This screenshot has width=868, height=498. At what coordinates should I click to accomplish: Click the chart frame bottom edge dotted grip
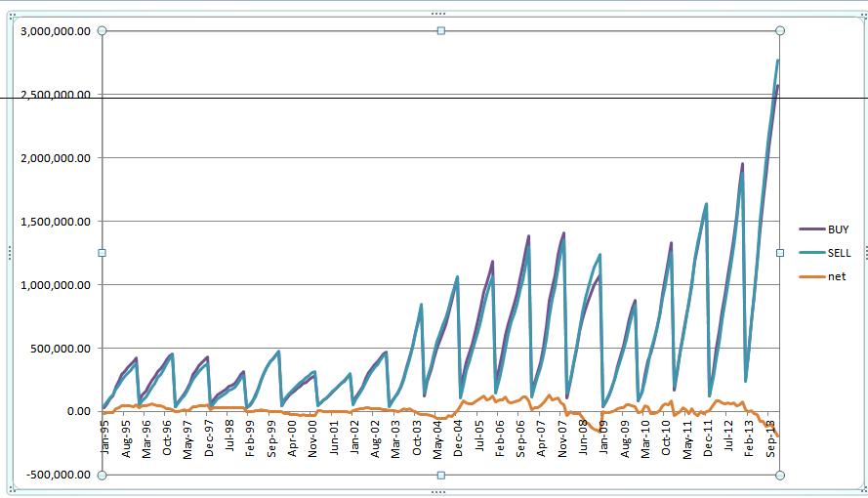click(x=437, y=491)
